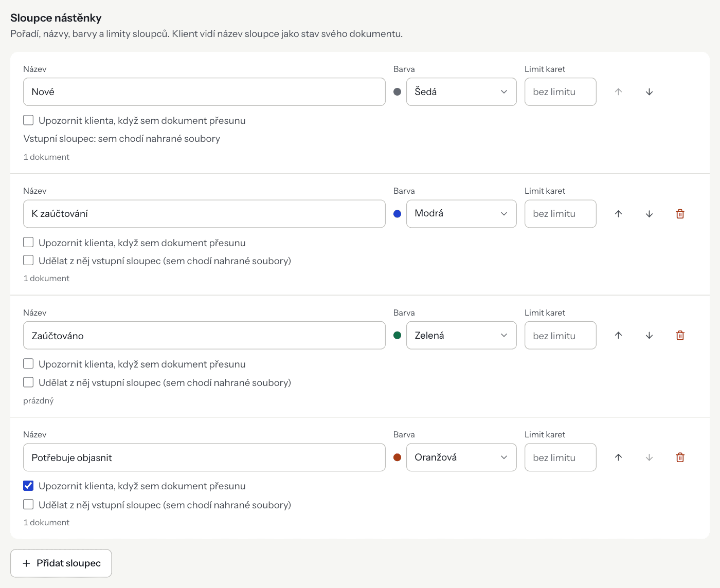Move the Zaúčtováno column up
The image size is (720, 588).
[x=618, y=336]
